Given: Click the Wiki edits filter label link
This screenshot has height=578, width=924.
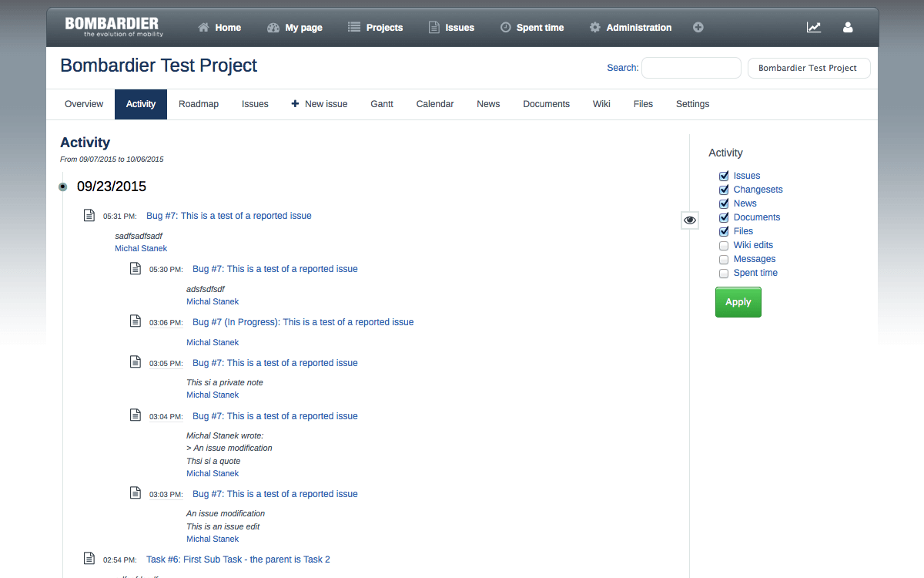Looking at the screenshot, I should 753,245.
